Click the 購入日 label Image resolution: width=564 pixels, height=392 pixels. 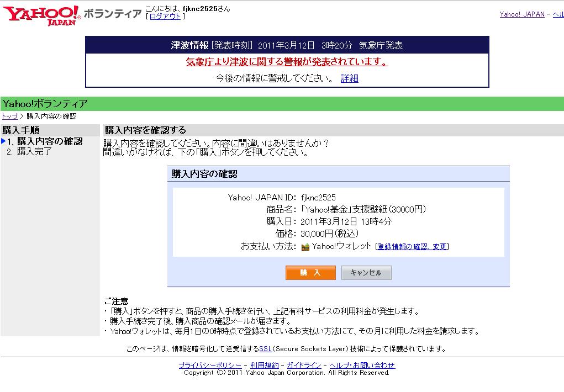pyautogui.click(x=281, y=221)
